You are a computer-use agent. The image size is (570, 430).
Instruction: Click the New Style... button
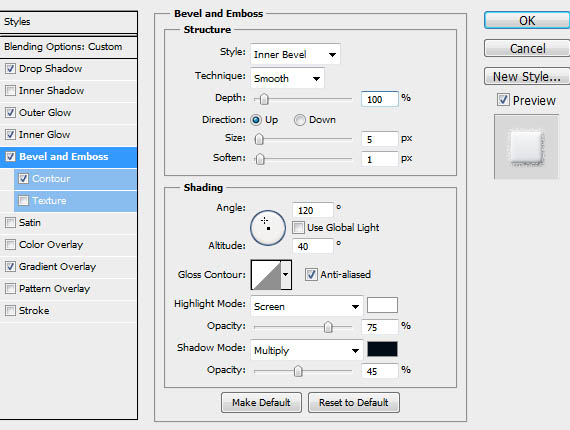pos(527,76)
